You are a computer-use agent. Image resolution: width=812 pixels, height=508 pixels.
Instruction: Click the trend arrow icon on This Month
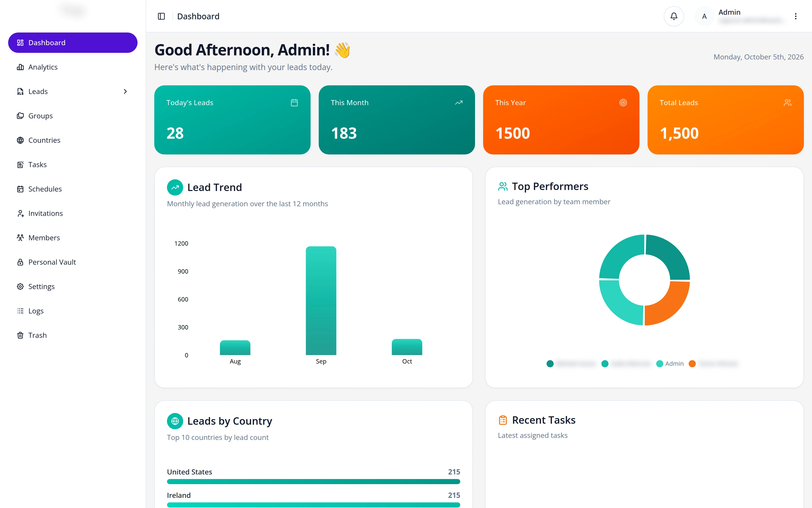(x=459, y=102)
